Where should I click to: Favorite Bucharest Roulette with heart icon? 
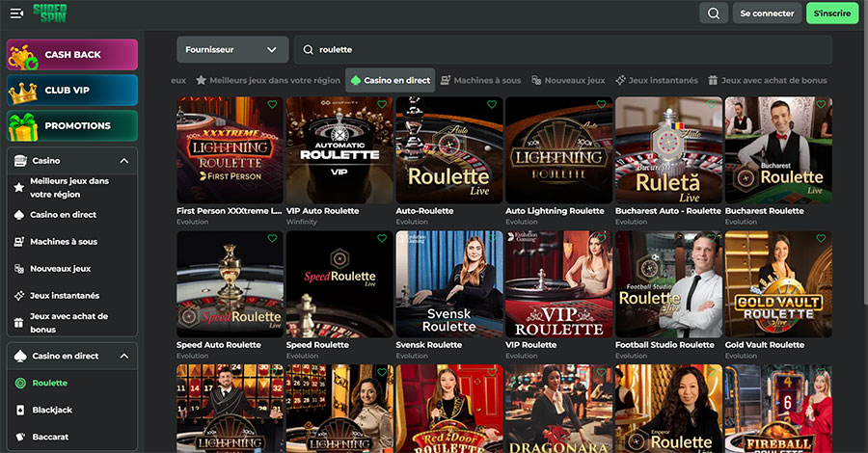pos(821,104)
